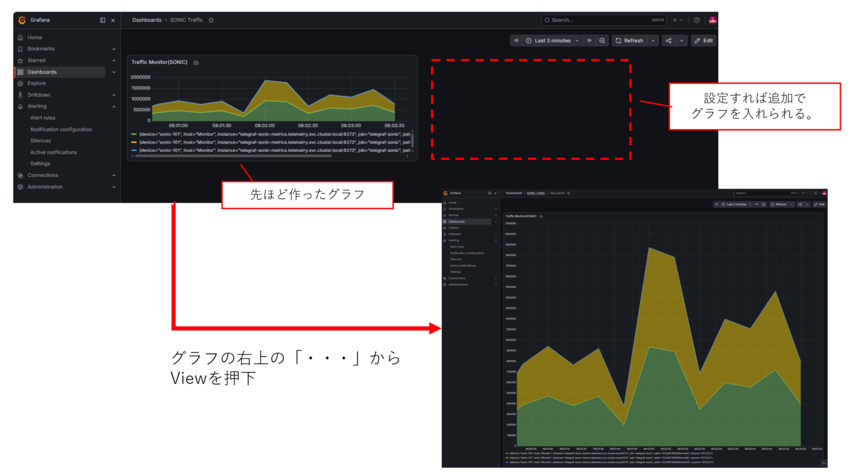
Task: Expand the Connections chevron in the dashboard window sidebar
Action: (114, 176)
